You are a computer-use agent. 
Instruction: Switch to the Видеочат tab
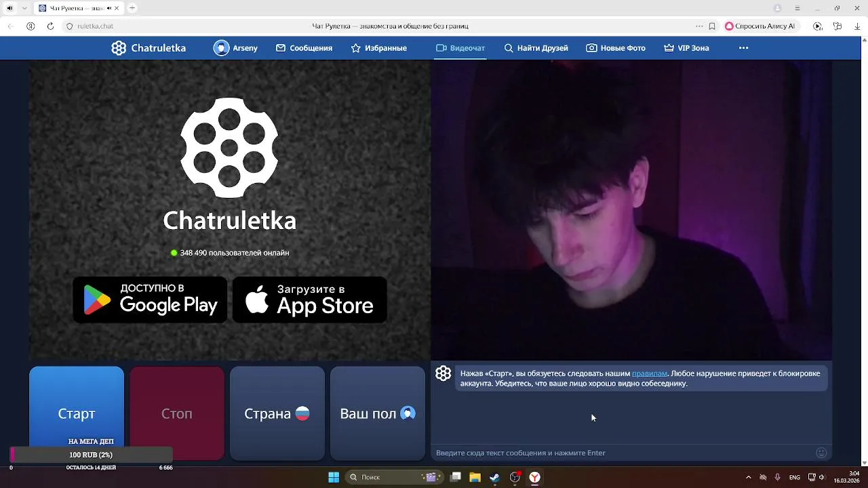point(460,48)
